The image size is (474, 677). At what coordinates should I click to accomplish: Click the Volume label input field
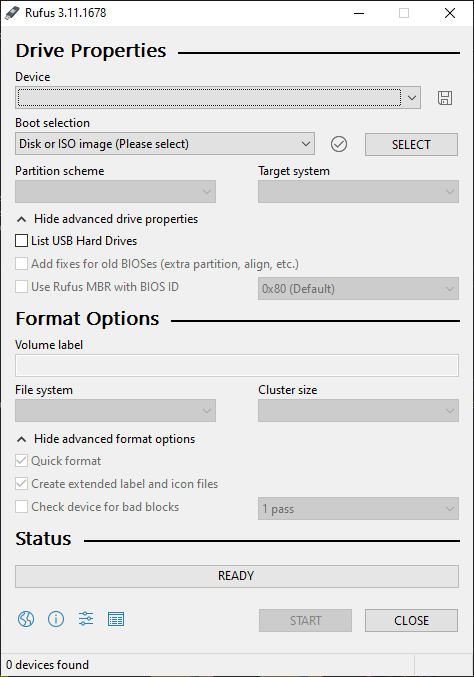(237, 366)
